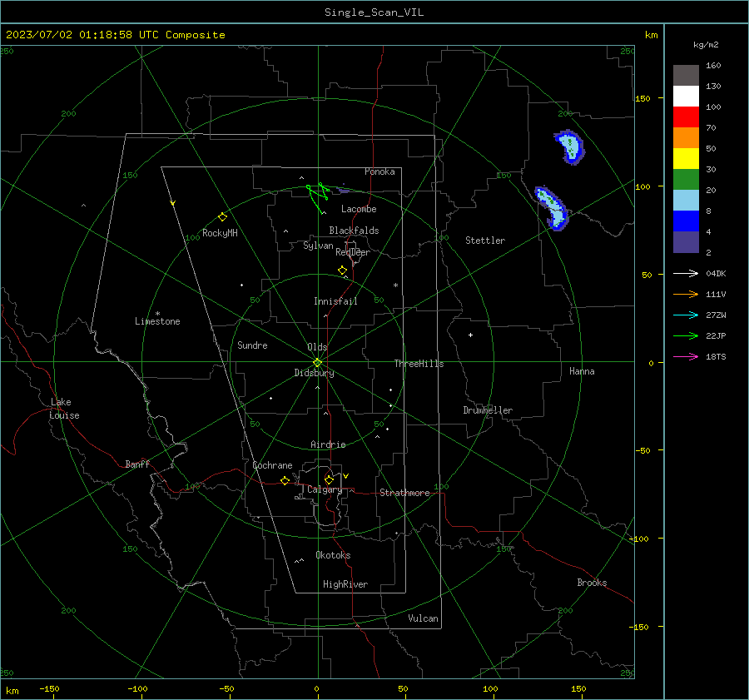Click the Lake Louise label
This screenshot has width=749, height=700.
tap(64, 409)
